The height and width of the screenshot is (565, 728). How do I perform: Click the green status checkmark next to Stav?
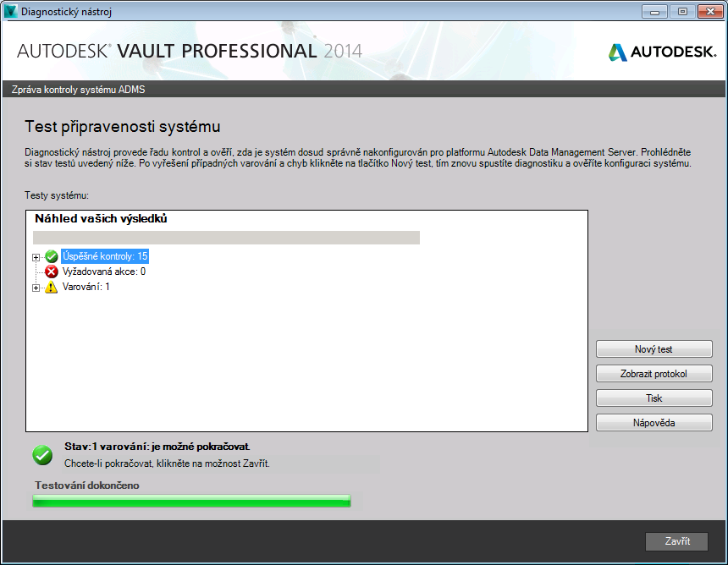42,454
